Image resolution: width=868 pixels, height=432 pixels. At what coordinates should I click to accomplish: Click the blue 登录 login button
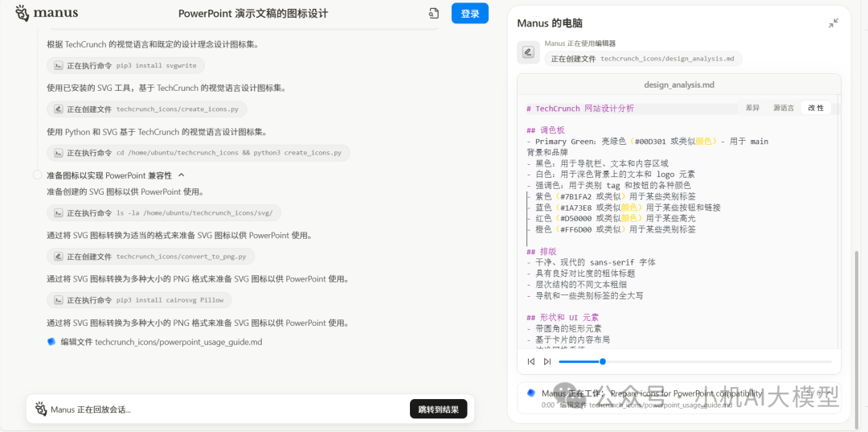(470, 14)
